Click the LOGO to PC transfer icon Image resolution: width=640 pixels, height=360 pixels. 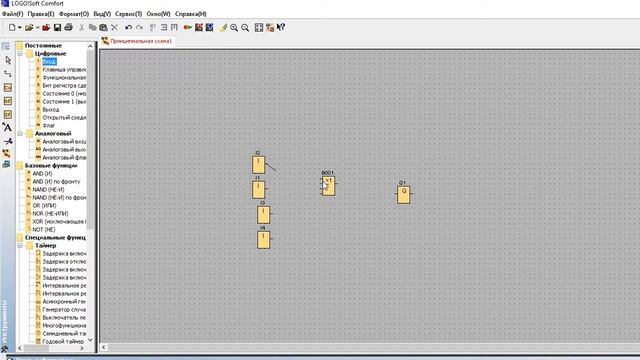(209, 27)
